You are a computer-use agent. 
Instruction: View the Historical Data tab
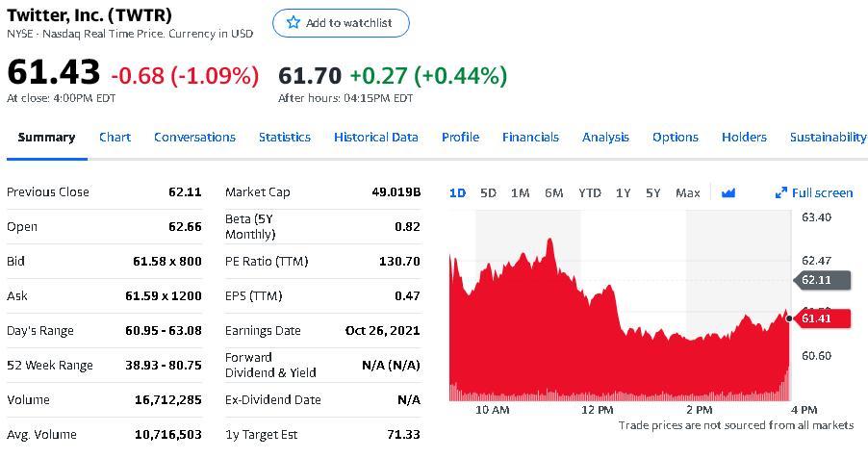coord(375,137)
